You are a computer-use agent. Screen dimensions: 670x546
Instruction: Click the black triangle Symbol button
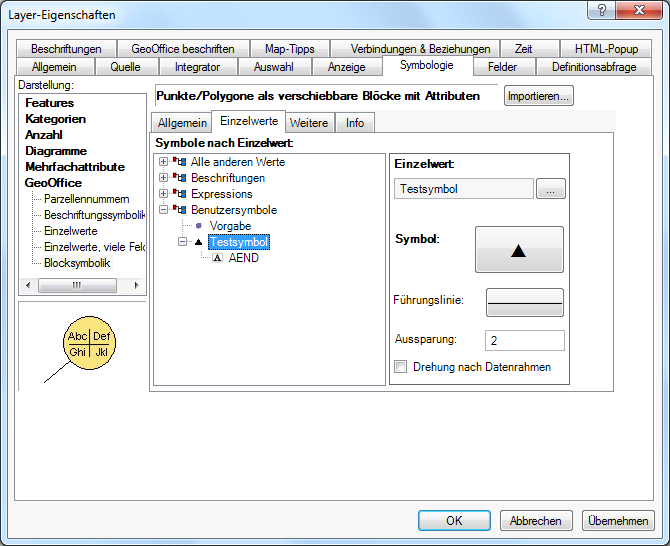[518, 250]
